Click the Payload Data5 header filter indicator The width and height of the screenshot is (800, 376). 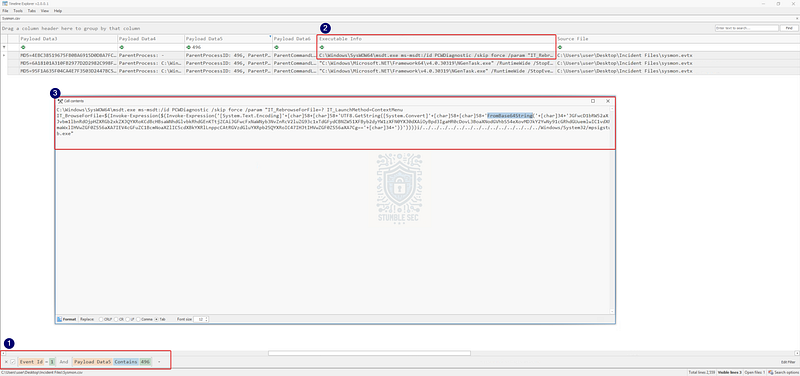click(270, 37)
